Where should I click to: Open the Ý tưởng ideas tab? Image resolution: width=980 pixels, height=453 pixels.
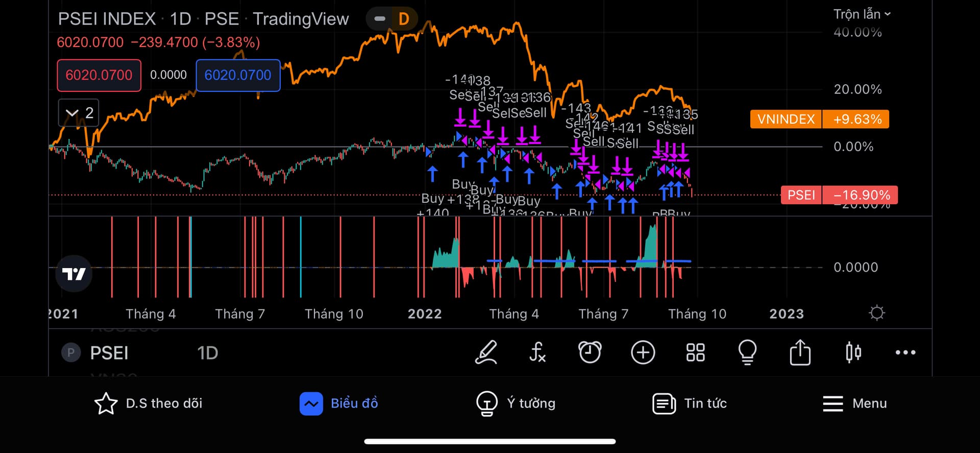click(x=516, y=403)
